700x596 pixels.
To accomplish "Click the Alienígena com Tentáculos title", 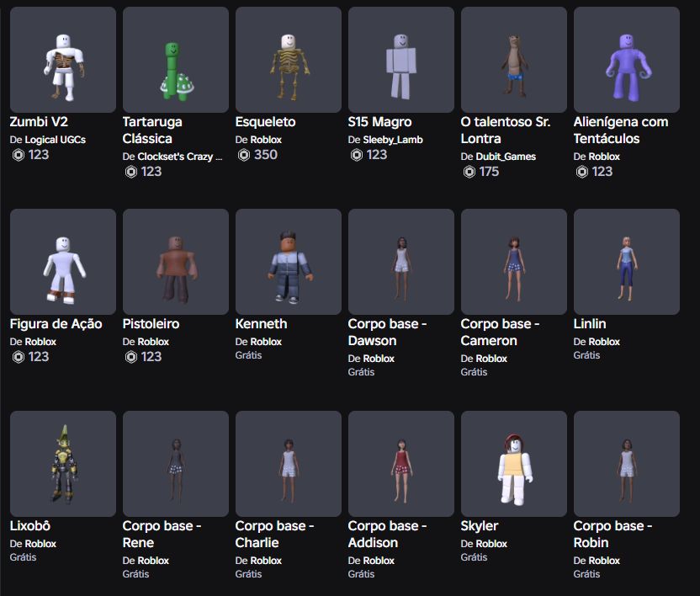I will click(621, 130).
